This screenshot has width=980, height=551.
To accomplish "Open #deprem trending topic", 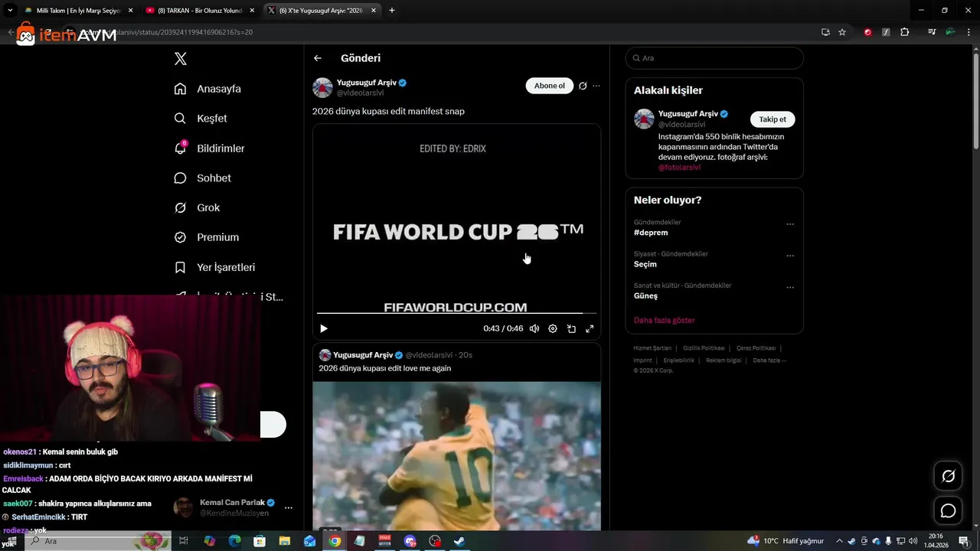I will 651,233.
